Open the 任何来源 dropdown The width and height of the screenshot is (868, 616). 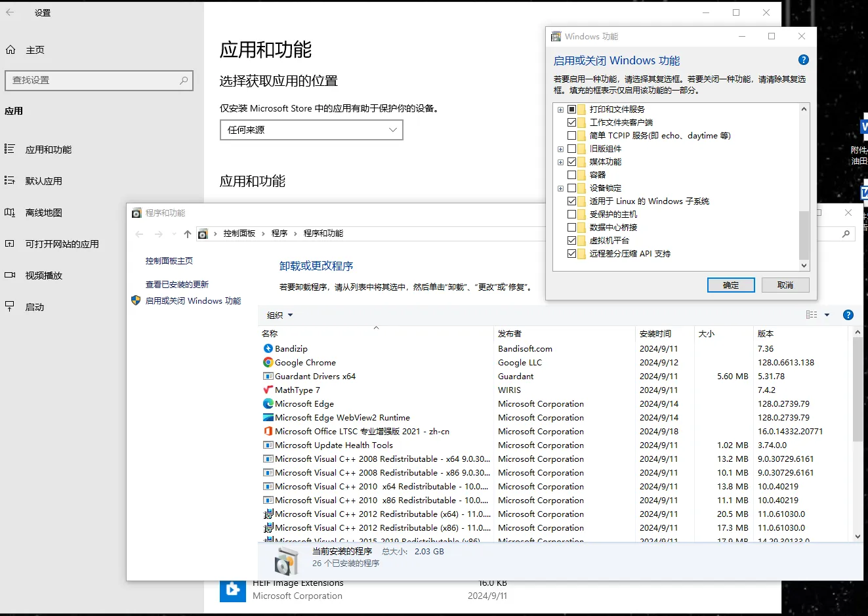pyautogui.click(x=311, y=130)
